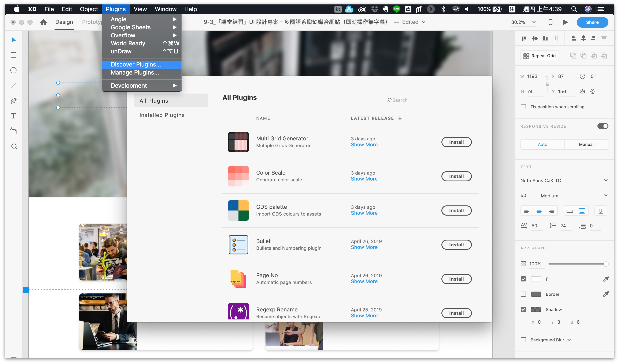Open Shadow color swatch
The width and height of the screenshot is (619, 364).
536,309
